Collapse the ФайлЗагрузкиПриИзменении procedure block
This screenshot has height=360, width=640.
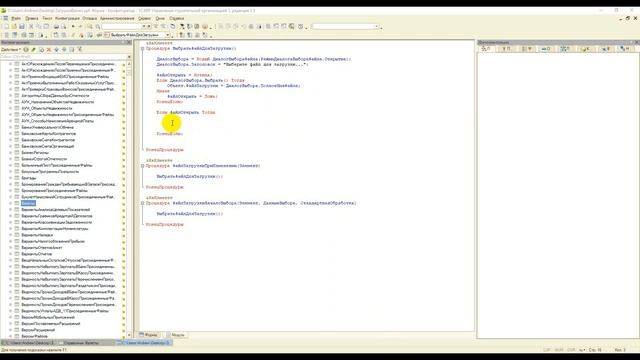click(x=142, y=166)
